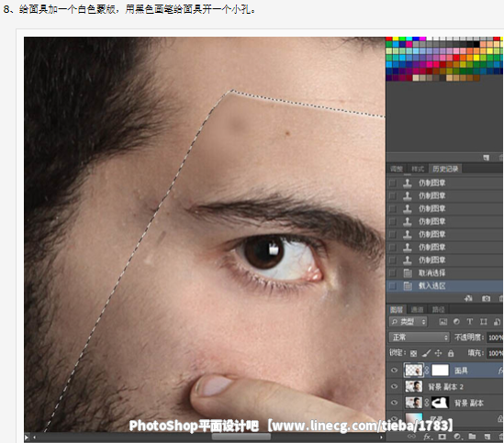
Task: Set history brush source for topmost 仿制图章 state
Action: click(393, 183)
